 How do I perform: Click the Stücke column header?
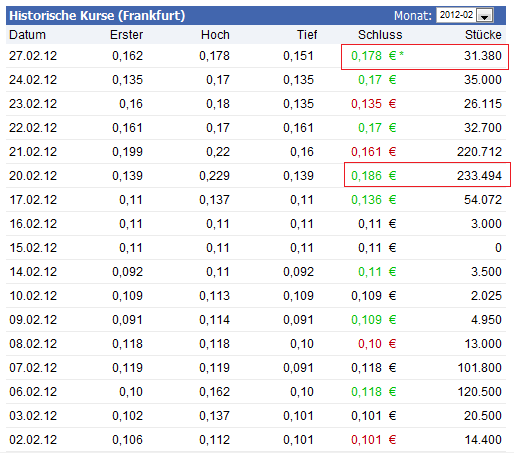[x=483, y=35]
